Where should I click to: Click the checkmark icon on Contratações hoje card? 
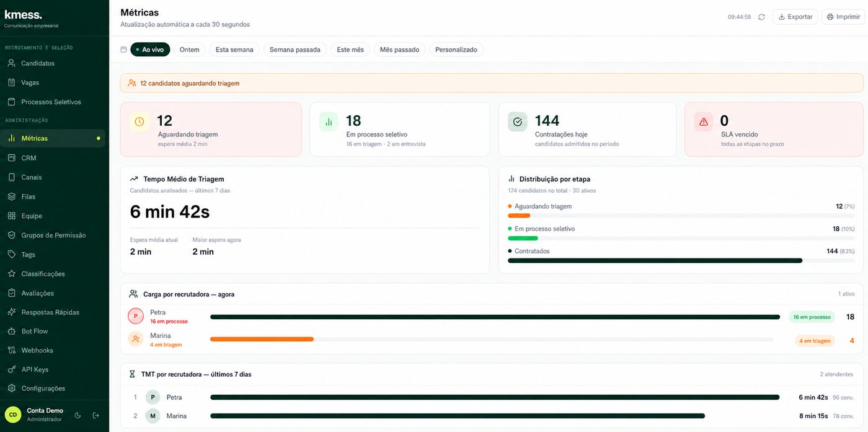pyautogui.click(x=518, y=121)
